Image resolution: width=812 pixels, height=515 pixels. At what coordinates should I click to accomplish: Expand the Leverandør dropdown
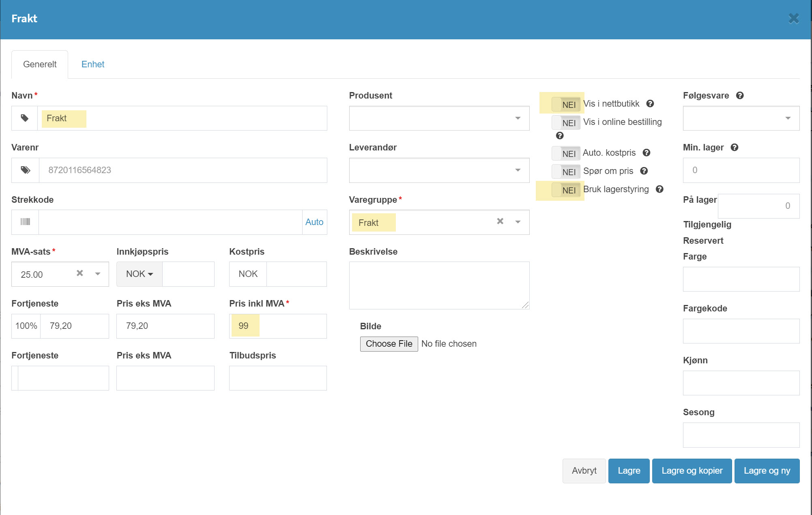pyautogui.click(x=439, y=170)
